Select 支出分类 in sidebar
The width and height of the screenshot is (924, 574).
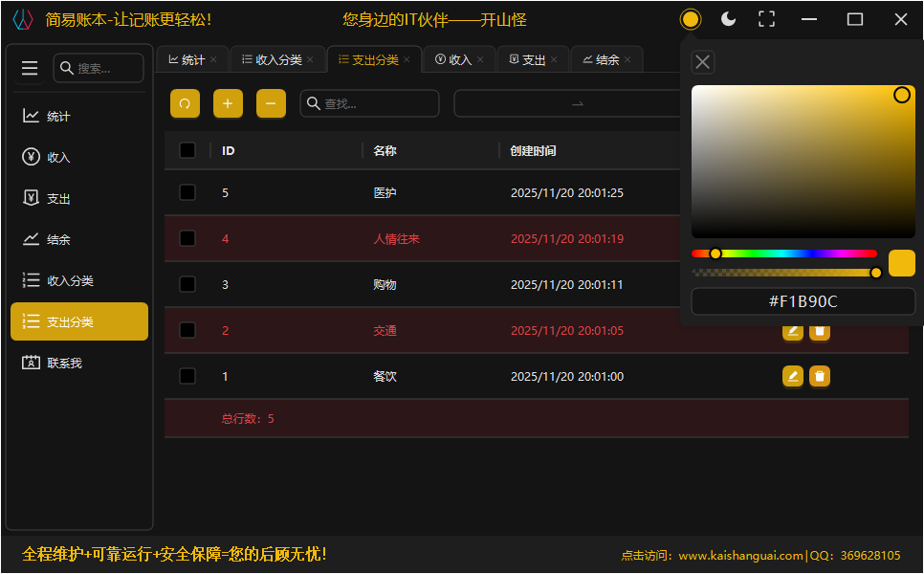(79, 321)
